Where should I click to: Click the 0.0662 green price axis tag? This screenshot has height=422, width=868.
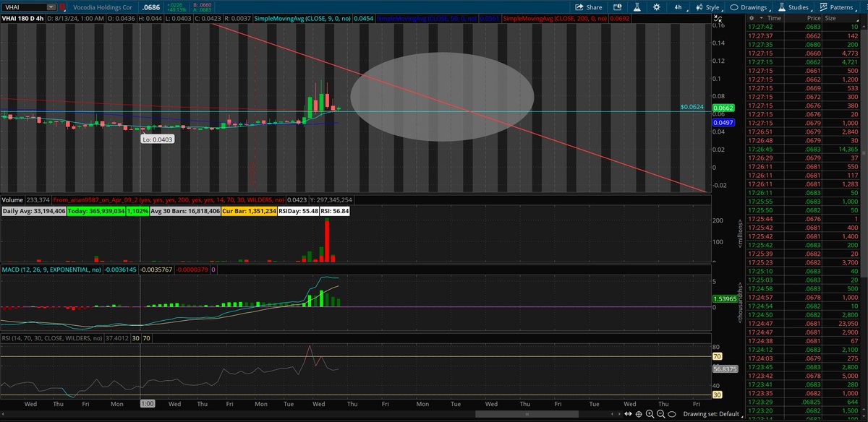point(726,108)
